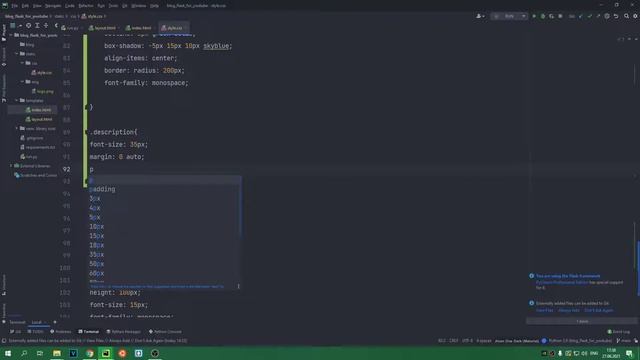Open Chrome from the taskbar
Image resolution: width=640 pixels, height=360 pixels.
click(89, 353)
